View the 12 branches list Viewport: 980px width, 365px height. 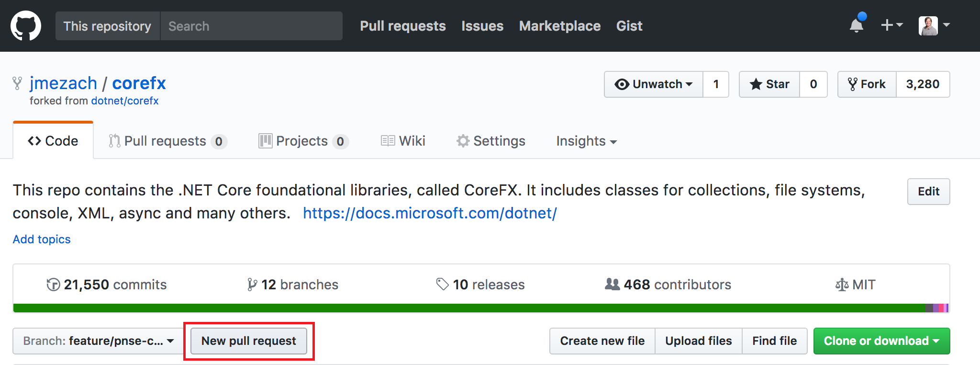tap(293, 285)
